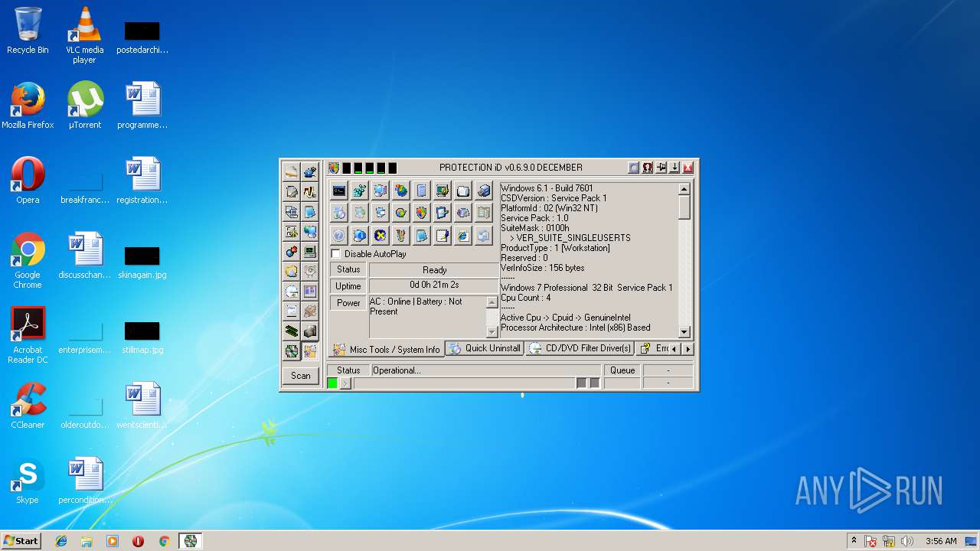Open the partially visible Err tab
The width and height of the screenshot is (980, 551).
coord(654,348)
